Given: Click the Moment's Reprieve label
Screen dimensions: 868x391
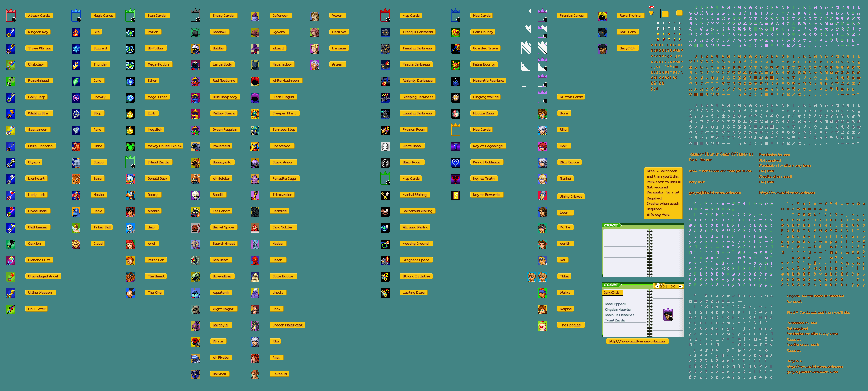Looking at the screenshot, I should tap(489, 81).
